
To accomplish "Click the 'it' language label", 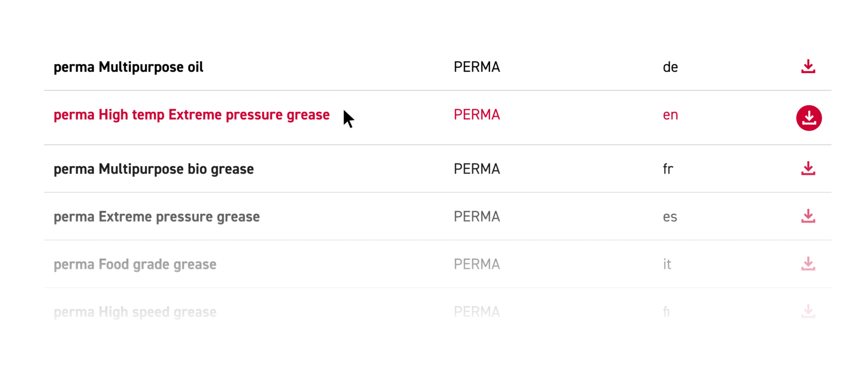I will (667, 264).
